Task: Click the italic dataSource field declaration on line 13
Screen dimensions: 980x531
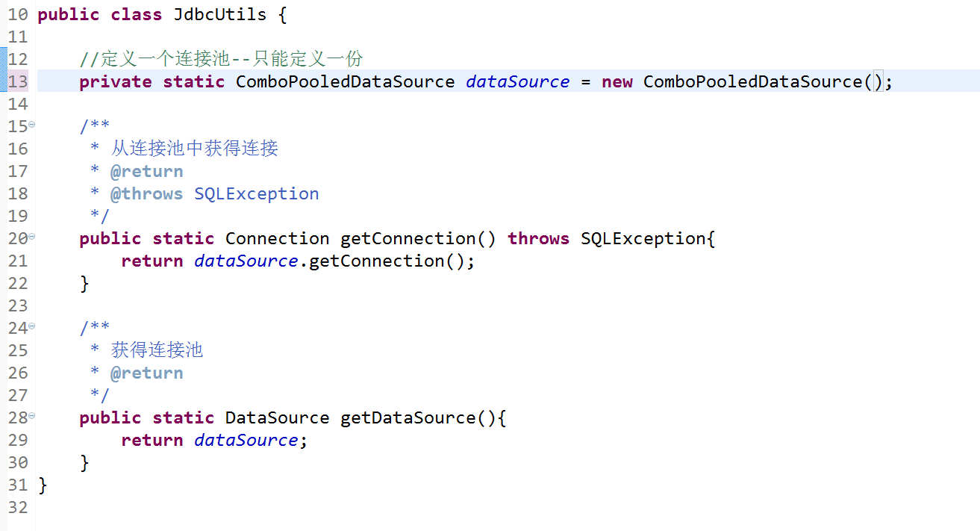Action: (518, 81)
